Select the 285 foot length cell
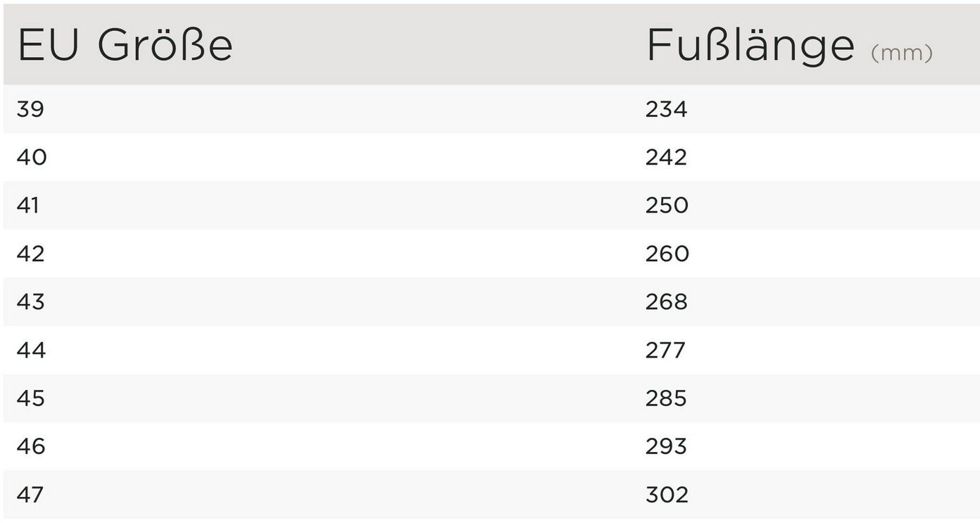Screen dimensions: 980x523 coord(666,398)
